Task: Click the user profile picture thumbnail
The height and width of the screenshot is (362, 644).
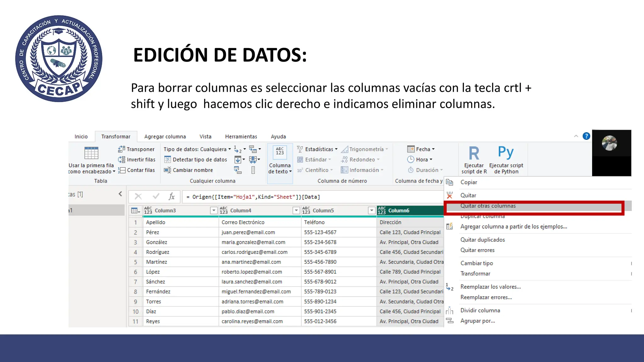Action: (x=609, y=143)
